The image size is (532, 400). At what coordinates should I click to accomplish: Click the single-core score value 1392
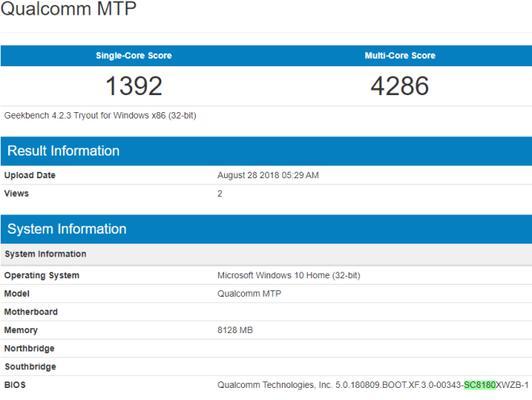click(x=134, y=86)
